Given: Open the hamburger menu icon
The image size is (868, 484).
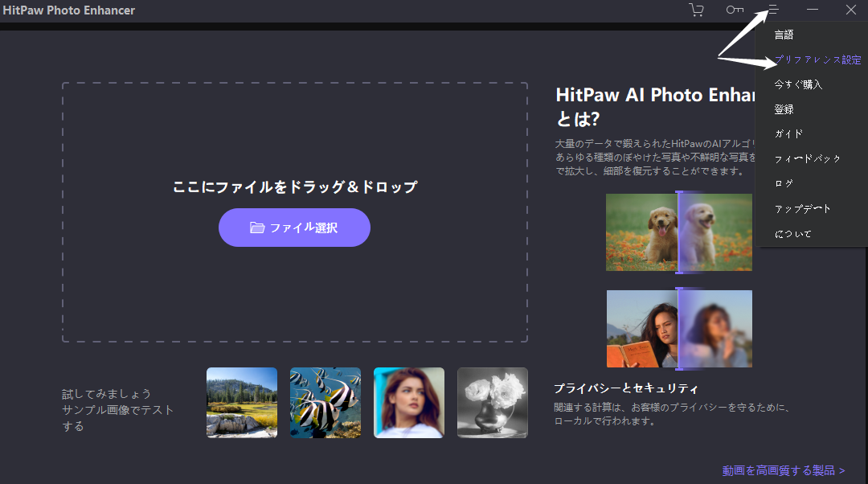Looking at the screenshot, I should 773,10.
